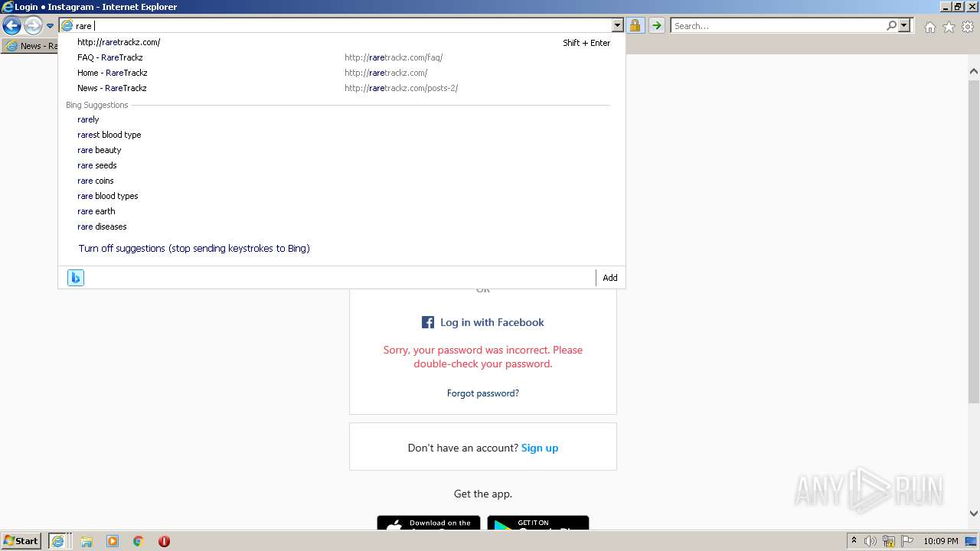The image size is (980, 551).
Task: Click Internet Explorer taskbar icon
Action: [58, 541]
